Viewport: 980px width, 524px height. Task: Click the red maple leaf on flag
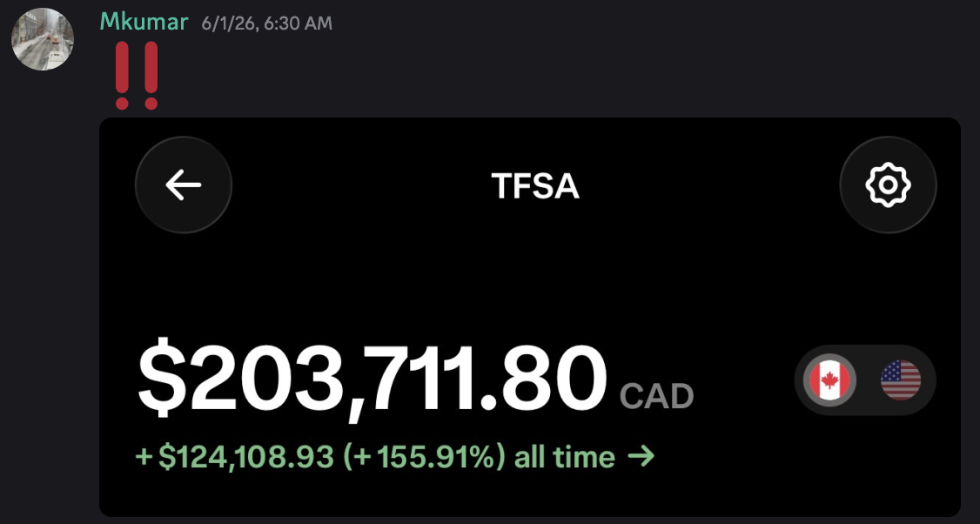829,380
